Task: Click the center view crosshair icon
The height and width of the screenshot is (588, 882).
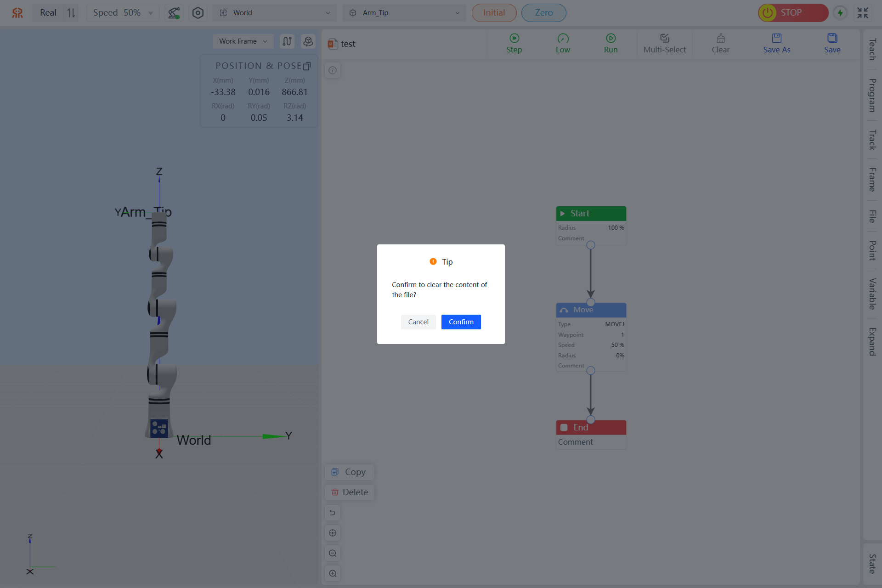Action: pyautogui.click(x=333, y=533)
